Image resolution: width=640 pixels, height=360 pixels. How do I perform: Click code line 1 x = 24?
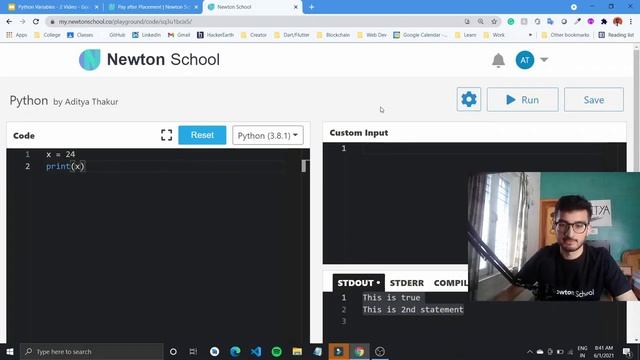(60, 154)
